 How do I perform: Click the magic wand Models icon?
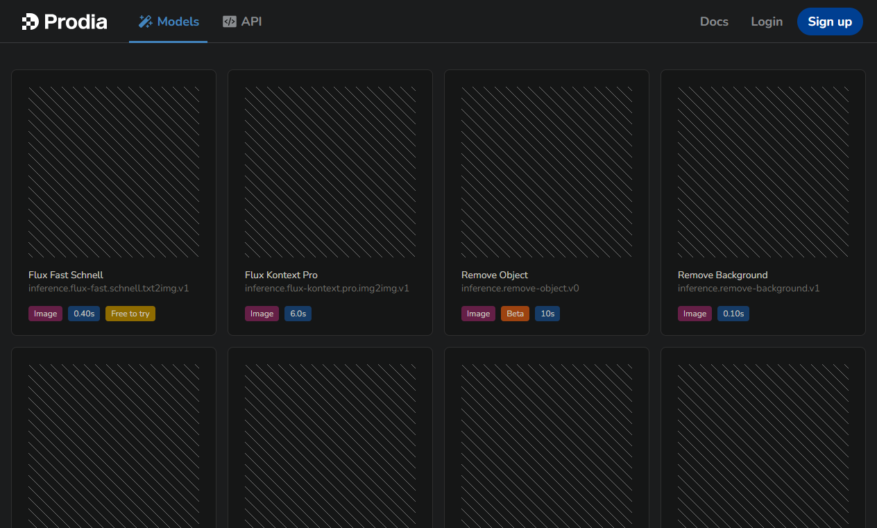pyautogui.click(x=145, y=22)
